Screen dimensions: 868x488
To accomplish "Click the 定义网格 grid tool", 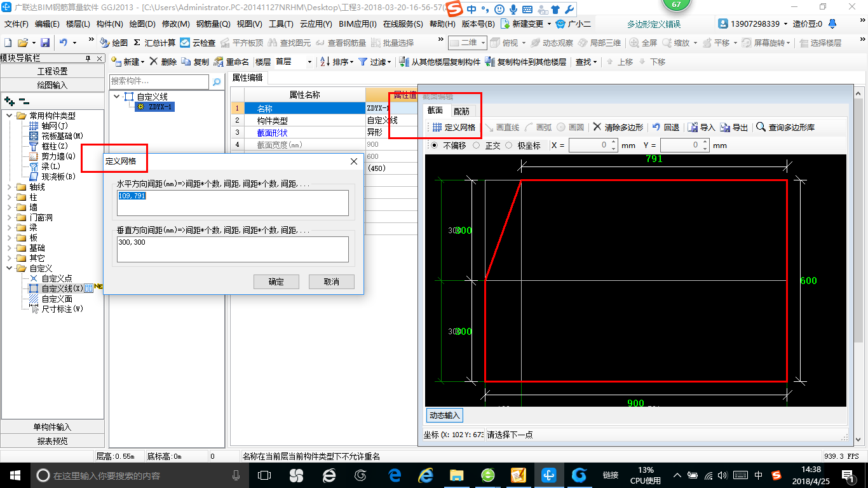I will coord(454,127).
